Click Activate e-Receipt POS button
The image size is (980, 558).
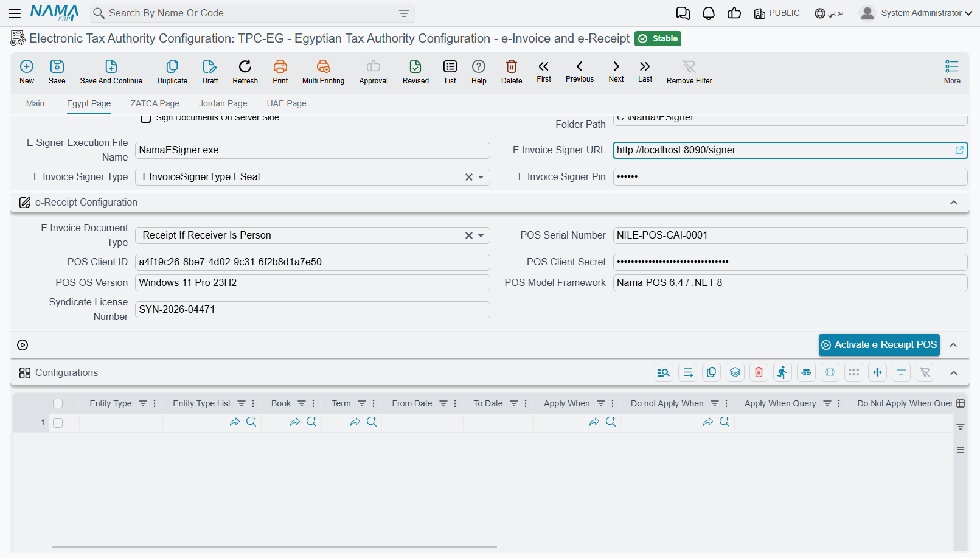[x=879, y=345]
